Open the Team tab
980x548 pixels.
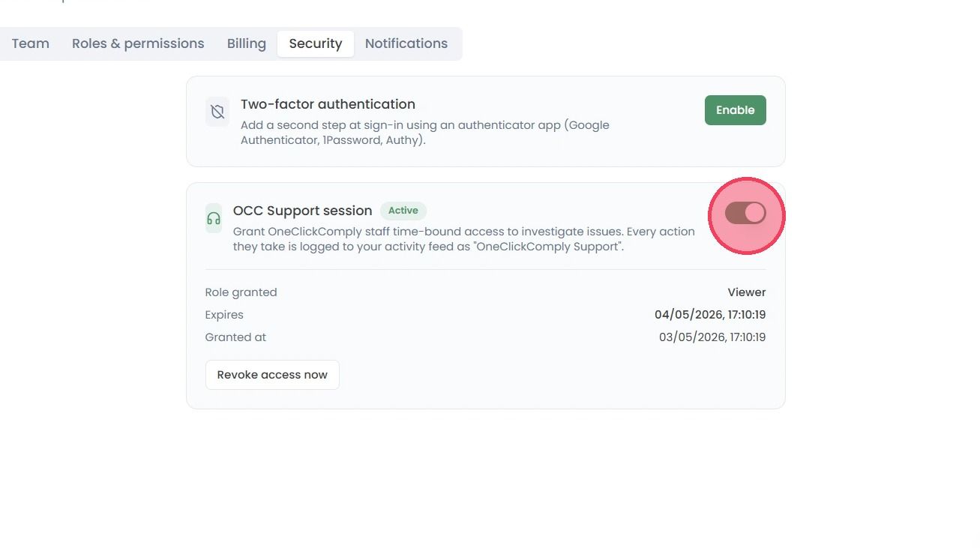pos(31,43)
